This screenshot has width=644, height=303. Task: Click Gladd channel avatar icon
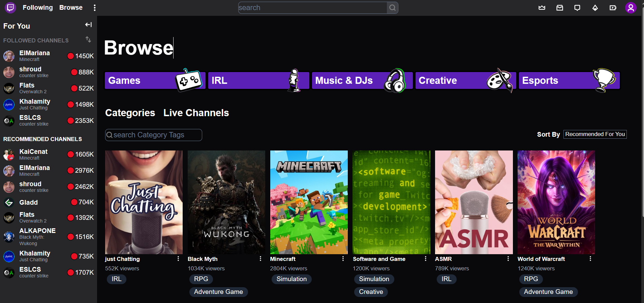pos(9,202)
